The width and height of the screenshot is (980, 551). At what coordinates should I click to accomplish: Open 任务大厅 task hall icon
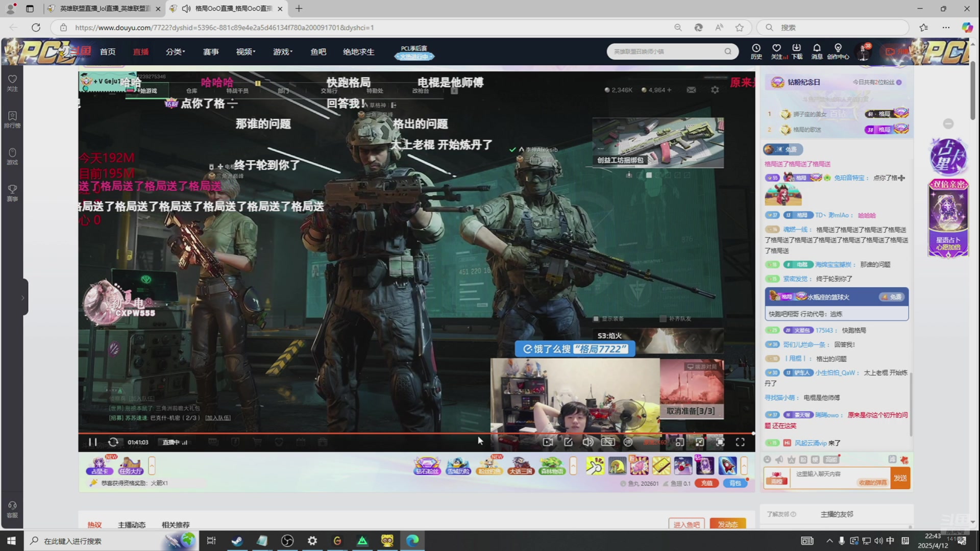point(131,465)
